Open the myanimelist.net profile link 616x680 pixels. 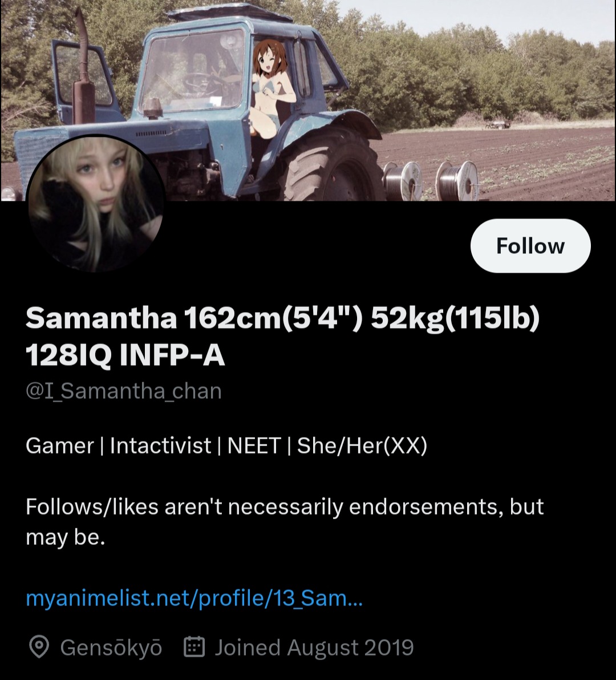pyautogui.click(x=194, y=598)
